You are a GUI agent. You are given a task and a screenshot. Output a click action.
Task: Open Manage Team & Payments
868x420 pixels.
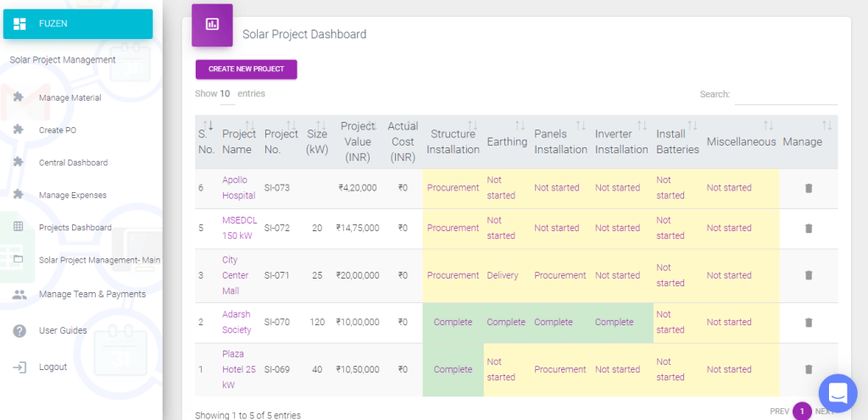click(x=92, y=295)
